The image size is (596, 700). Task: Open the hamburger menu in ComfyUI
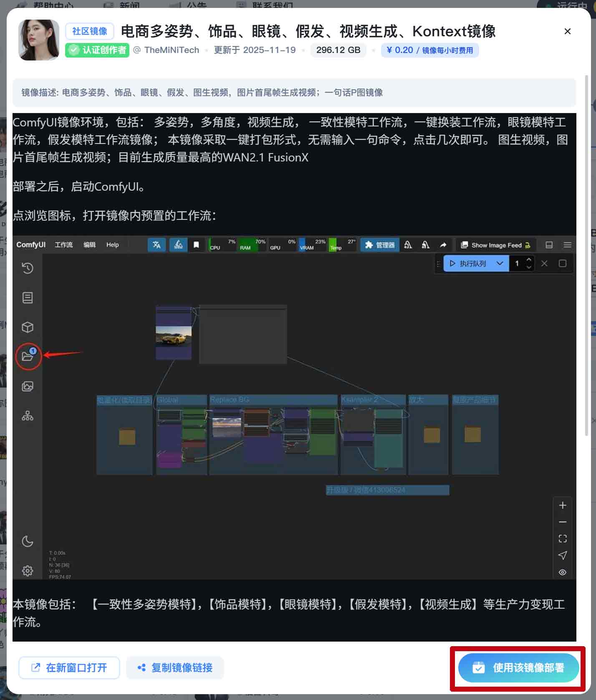click(x=567, y=245)
